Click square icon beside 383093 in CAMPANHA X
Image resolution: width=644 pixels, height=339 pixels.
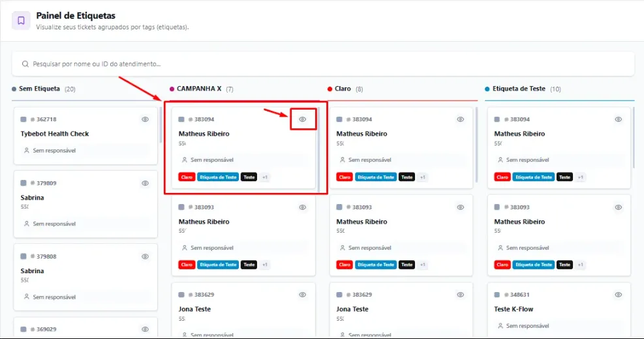181,207
